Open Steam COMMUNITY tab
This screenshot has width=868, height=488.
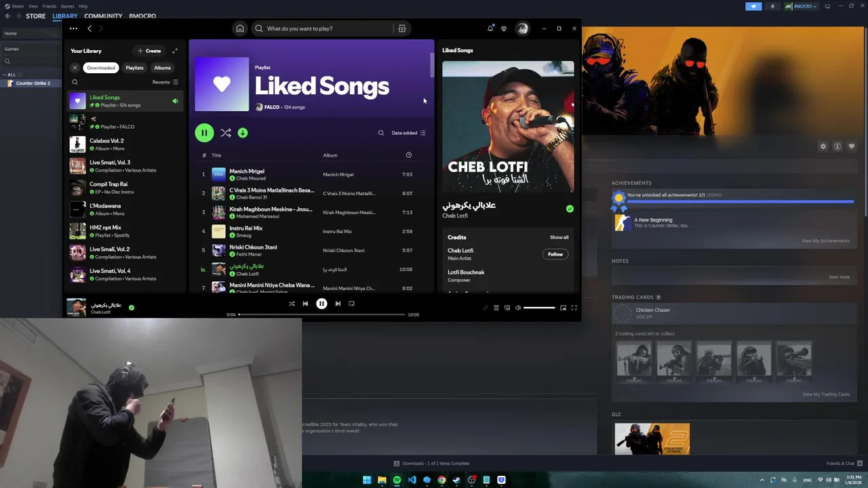(x=103, y=16)
